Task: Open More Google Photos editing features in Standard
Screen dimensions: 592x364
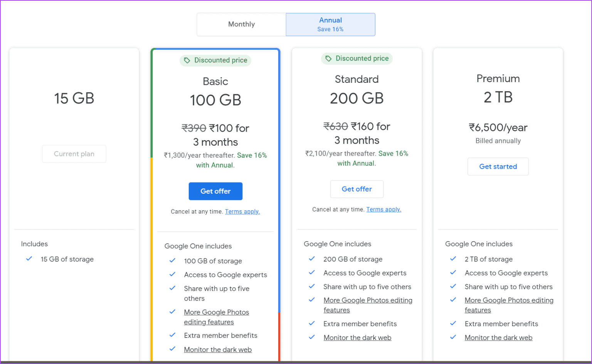Action: 368,305
